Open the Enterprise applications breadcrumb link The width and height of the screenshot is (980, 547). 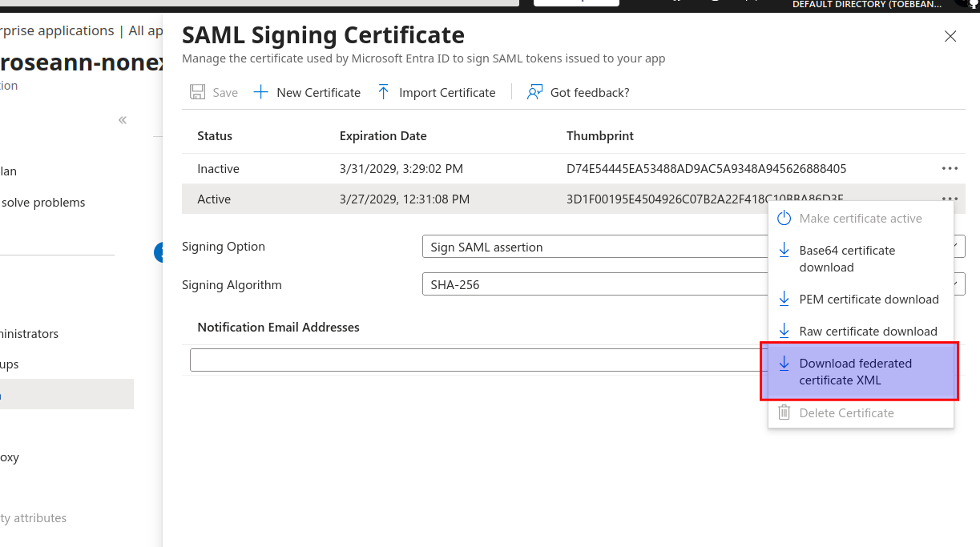[56, 30]
